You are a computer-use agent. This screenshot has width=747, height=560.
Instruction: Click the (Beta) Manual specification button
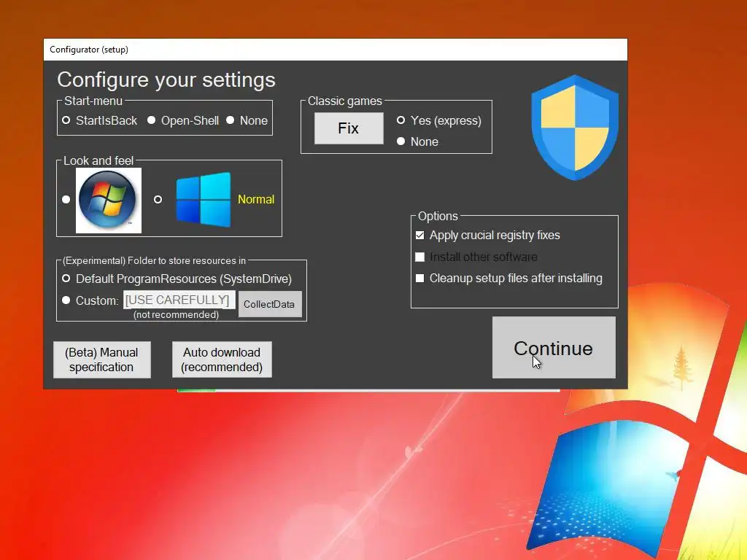coord(102,359)
